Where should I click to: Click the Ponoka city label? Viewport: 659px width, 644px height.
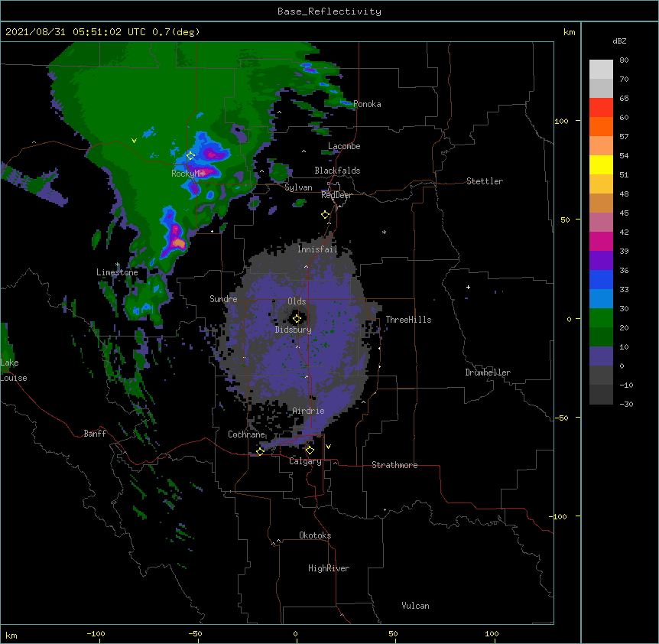point(367,104)
